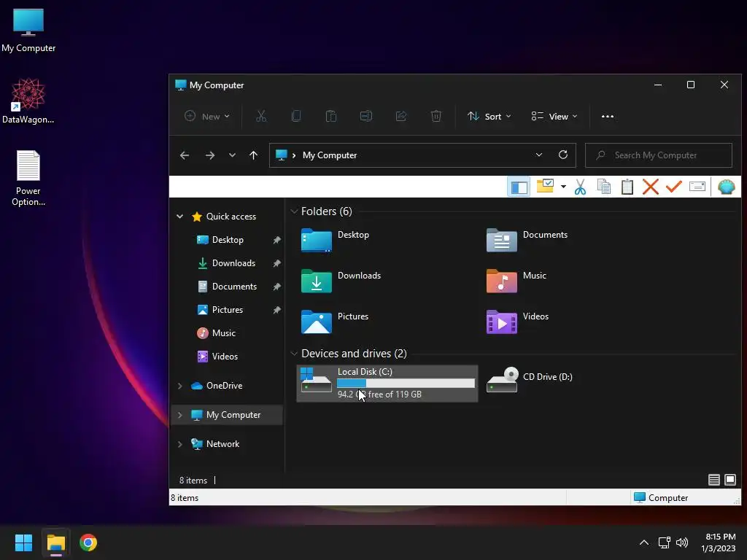Switch to the large icons view layout in the status bar
Image resolution: width=747 pixels, height=560 pixels.
click(x=729, y=480)
